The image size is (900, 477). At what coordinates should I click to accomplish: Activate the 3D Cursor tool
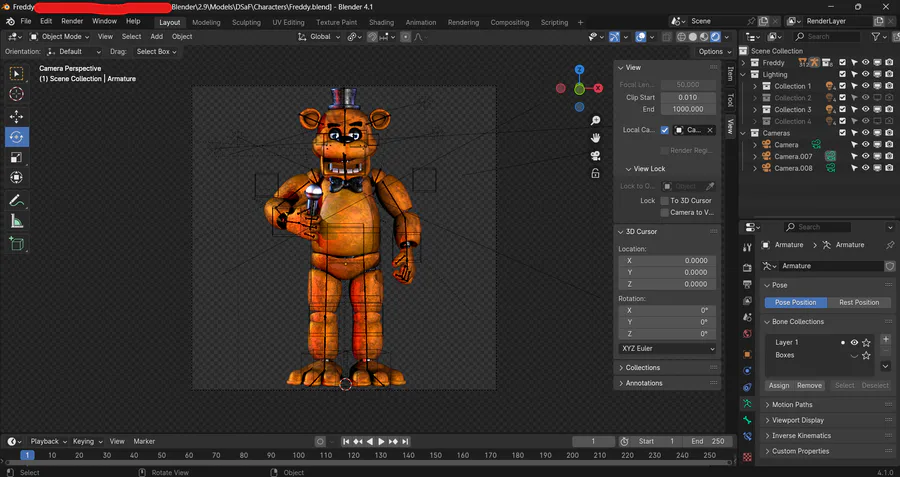[x=16, y=94]
